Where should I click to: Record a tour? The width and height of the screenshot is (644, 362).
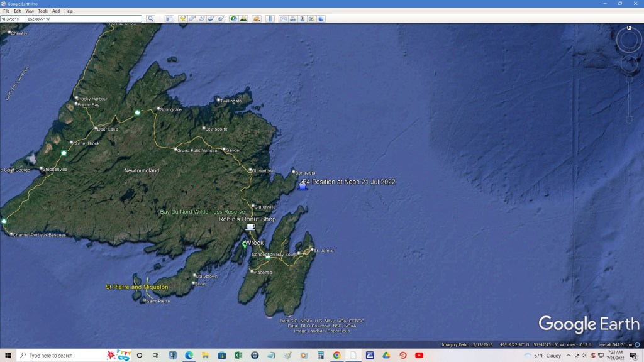click(221, 19)
